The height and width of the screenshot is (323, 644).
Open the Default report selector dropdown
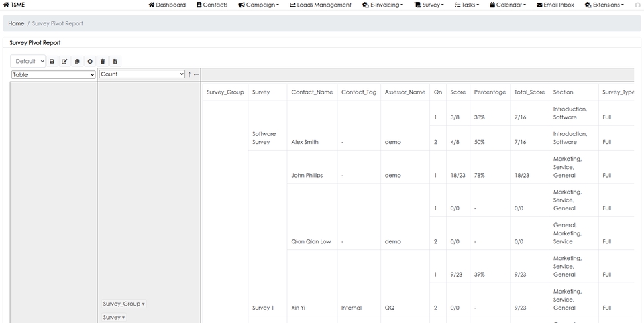tap(28, 61)
